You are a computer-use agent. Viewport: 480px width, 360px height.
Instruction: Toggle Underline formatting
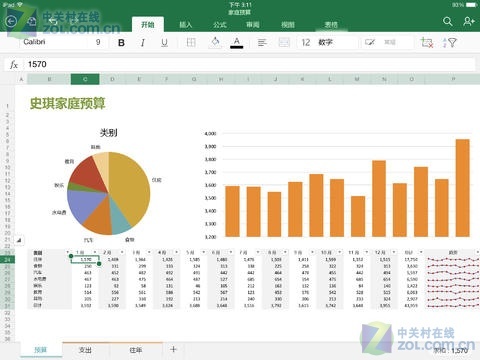pyautogui.click(x=164, y=43)
